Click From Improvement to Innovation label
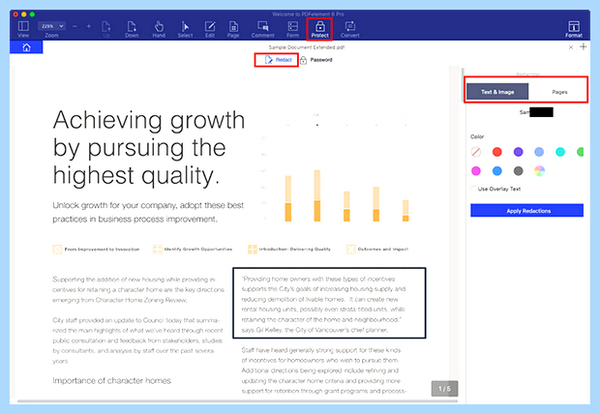 pyautogui.click(x=102, y=249)
